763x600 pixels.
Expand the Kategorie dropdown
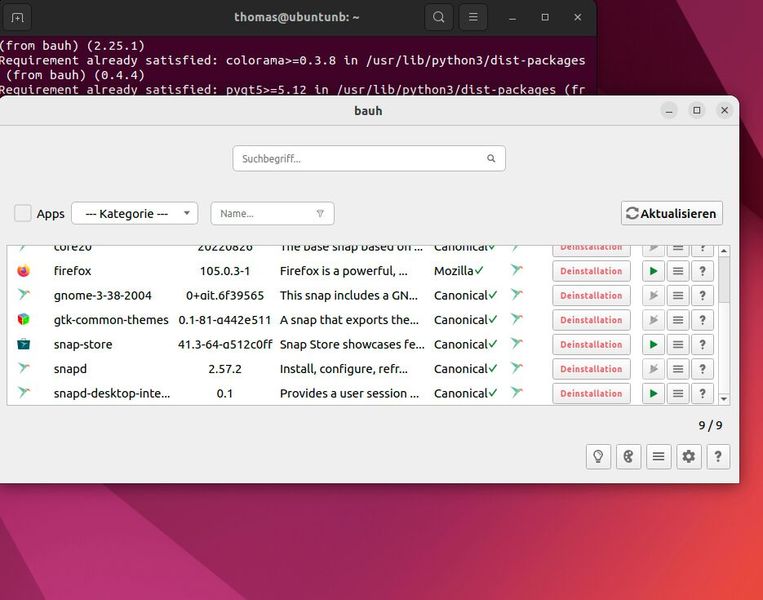[134, 213]
